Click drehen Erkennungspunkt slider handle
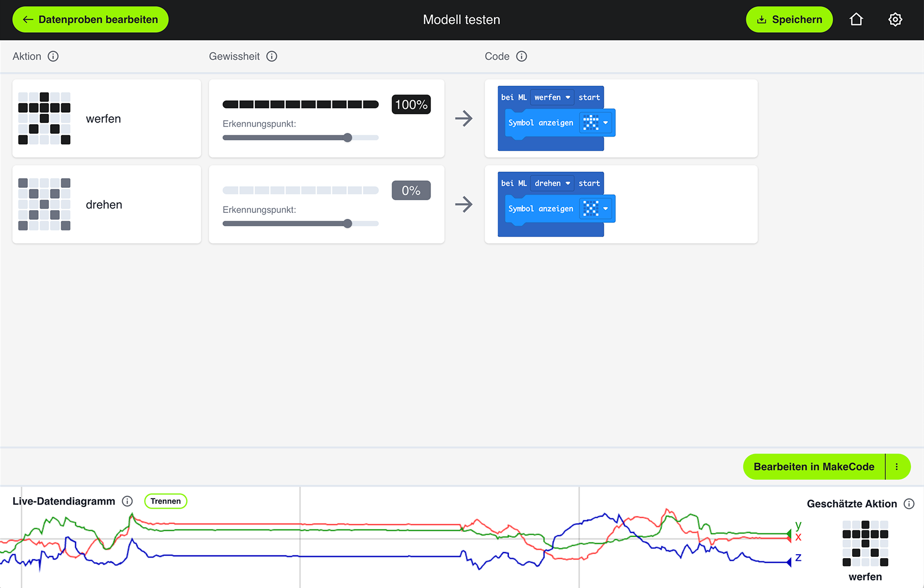 pos(348,224)
